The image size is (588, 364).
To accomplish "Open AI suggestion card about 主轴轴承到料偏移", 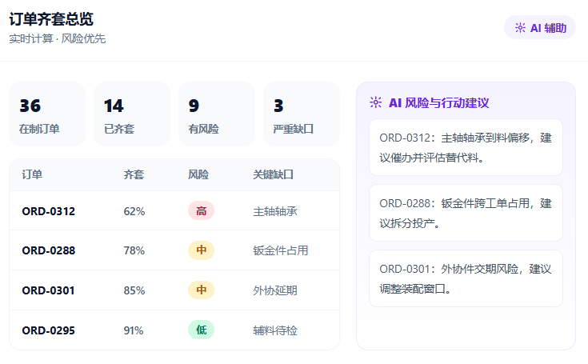I will click(x=466, y=147).
